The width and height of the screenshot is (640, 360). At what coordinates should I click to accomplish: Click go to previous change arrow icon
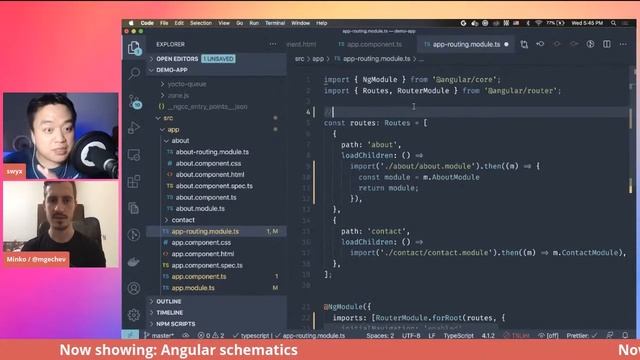[x=540, y=44]
